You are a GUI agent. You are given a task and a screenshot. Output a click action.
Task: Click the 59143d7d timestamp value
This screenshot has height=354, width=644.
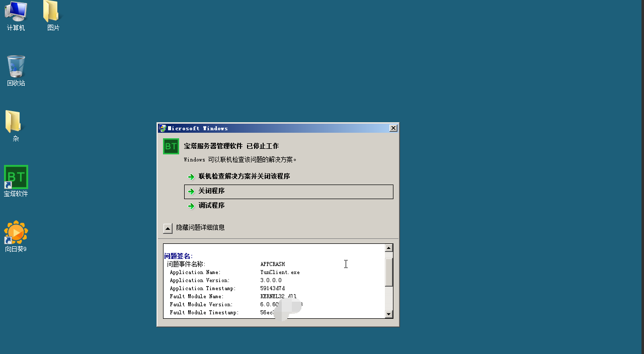[x=272, y=289]
